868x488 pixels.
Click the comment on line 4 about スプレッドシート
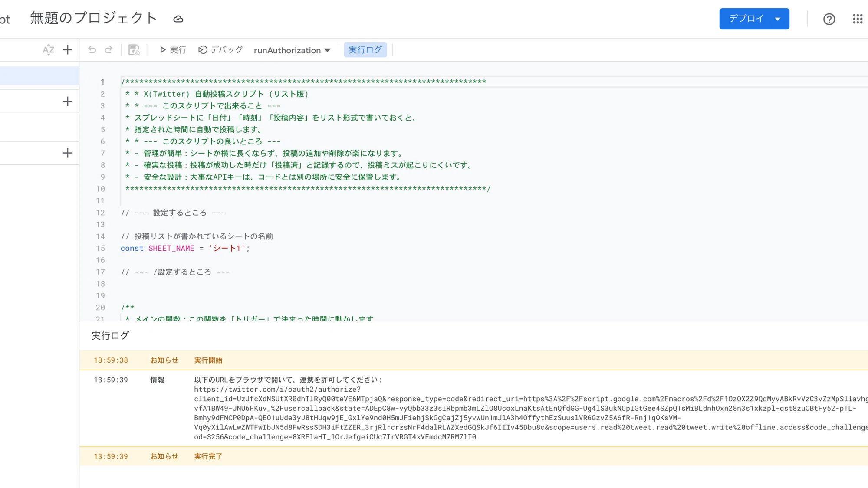(x=271, y=118)
